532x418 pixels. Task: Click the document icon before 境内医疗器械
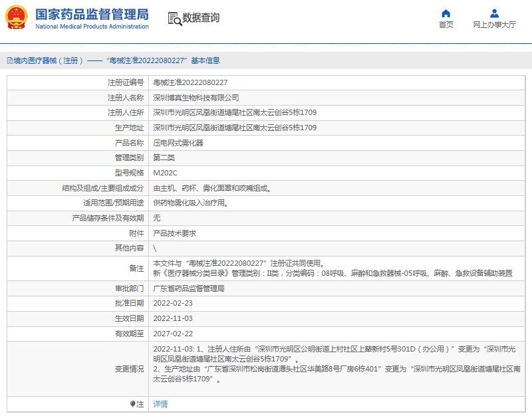click(x=9, y=60)
